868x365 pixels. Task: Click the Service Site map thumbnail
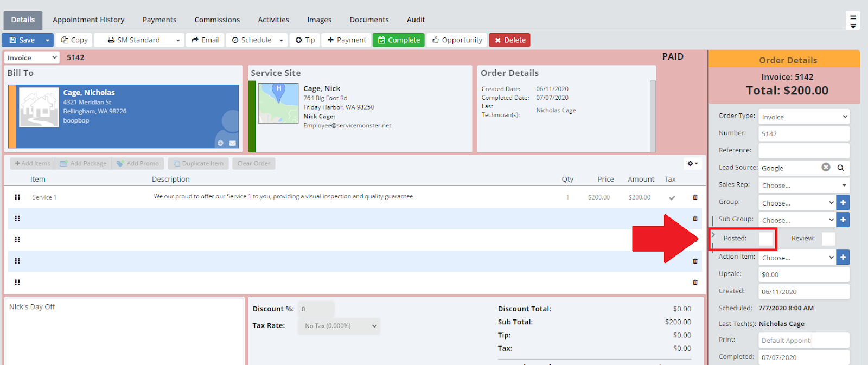point(278,103)
